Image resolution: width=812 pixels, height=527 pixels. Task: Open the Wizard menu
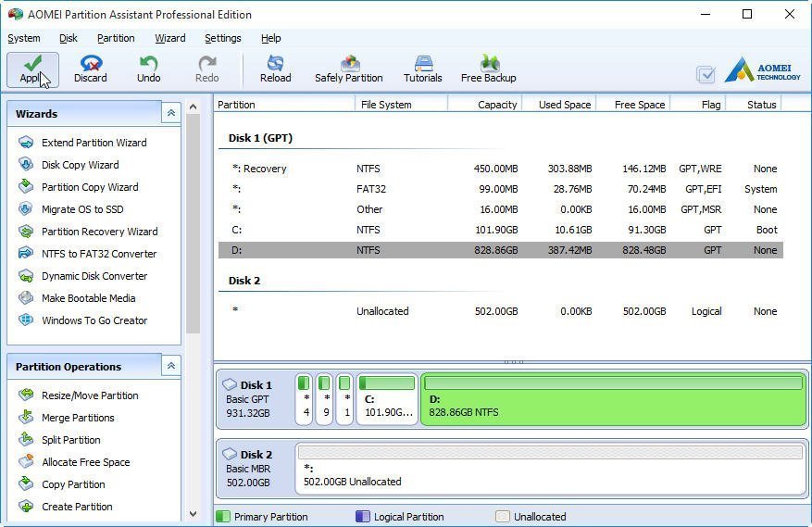pos(169,38)
